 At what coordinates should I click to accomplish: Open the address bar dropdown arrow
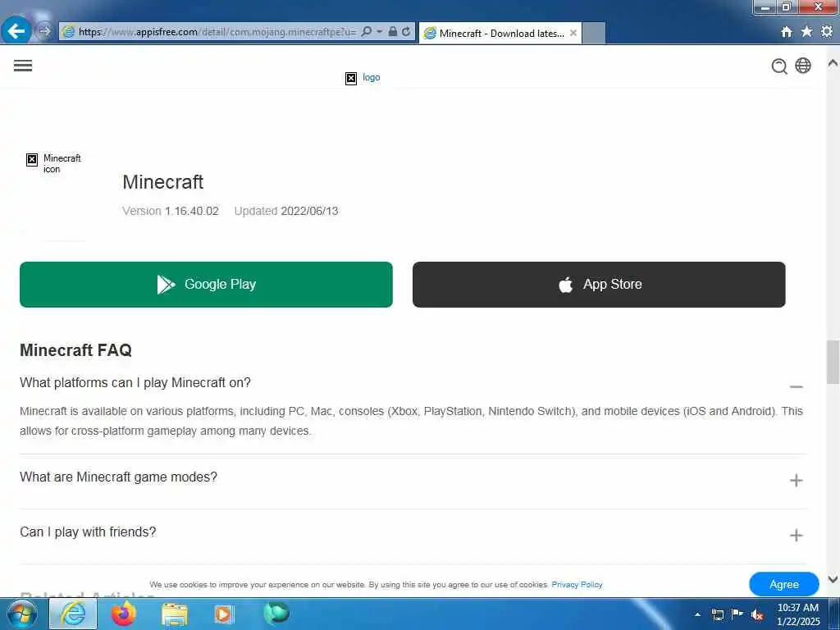coord(379,32)
